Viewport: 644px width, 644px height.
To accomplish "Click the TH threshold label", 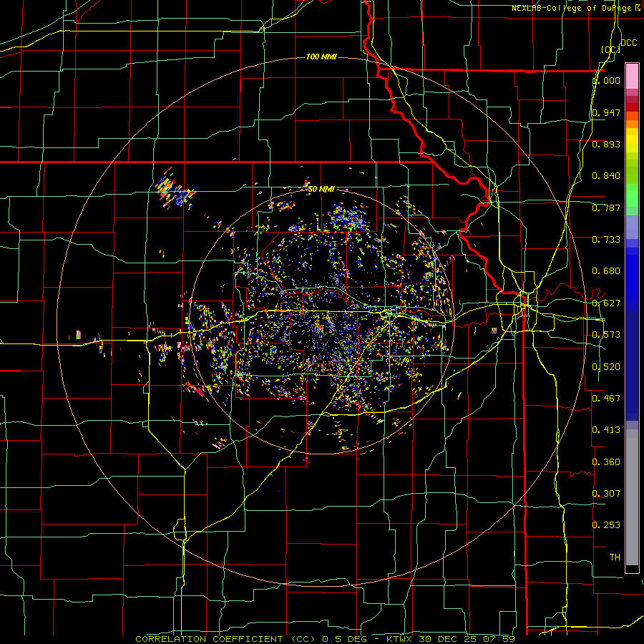I will coord(615,557).
